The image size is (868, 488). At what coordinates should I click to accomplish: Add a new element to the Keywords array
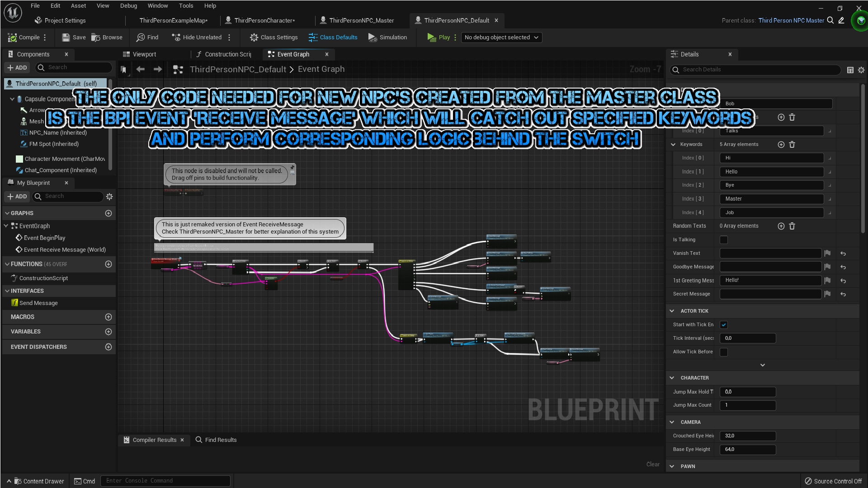point(781,144)
